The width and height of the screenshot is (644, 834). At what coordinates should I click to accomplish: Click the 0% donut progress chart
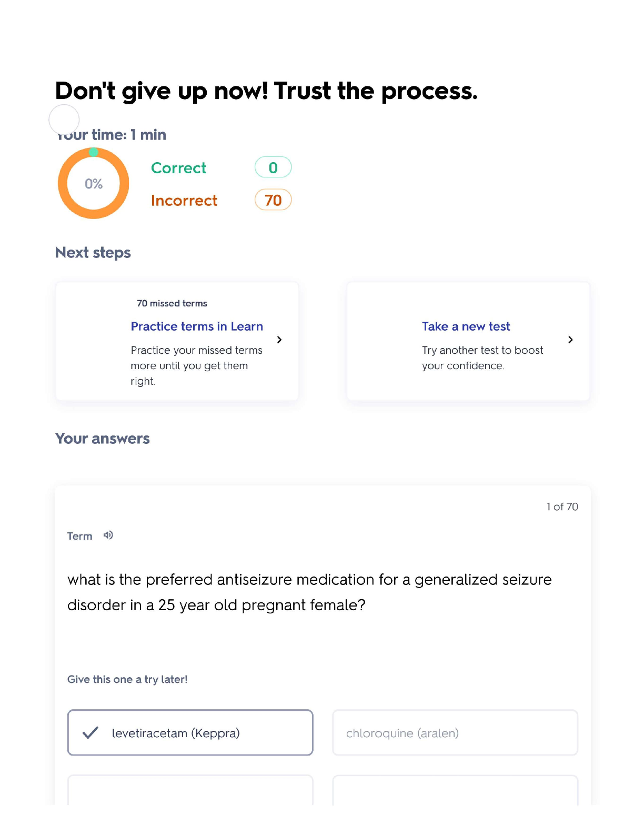93,184
